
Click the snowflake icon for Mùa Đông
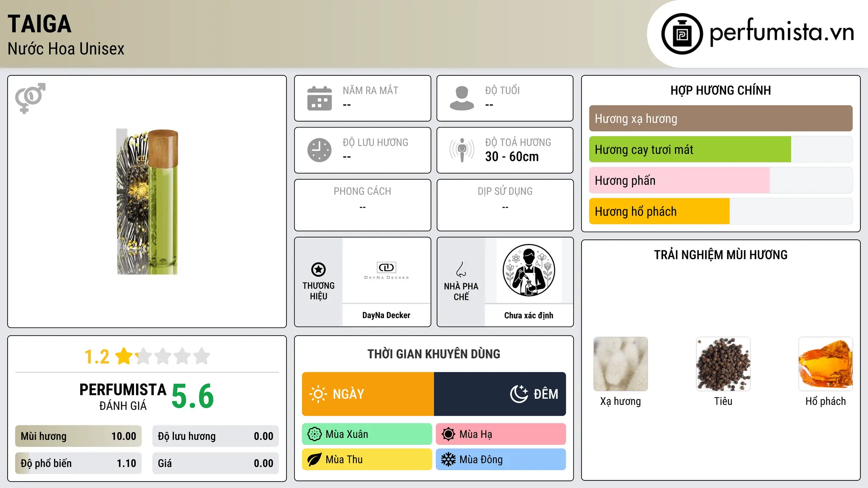click(x=448, y=460)
